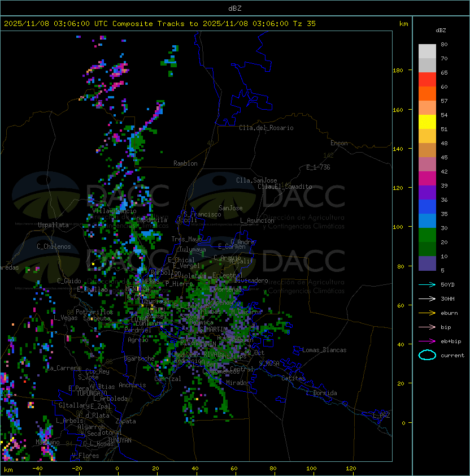The height and width of the screenshot is (476, 470).
Task: Click the C_Chilenos map label
Action: 54,246
